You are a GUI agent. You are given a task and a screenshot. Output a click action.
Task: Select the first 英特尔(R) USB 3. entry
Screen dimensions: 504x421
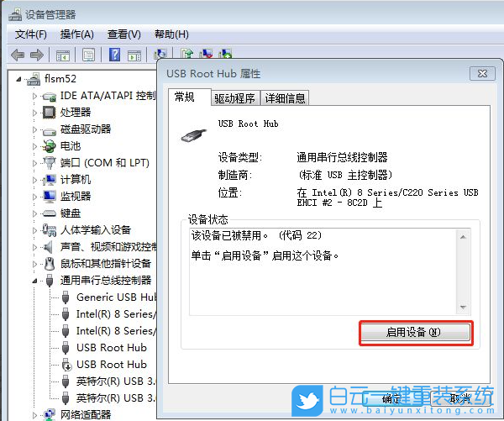coord(116,382)
